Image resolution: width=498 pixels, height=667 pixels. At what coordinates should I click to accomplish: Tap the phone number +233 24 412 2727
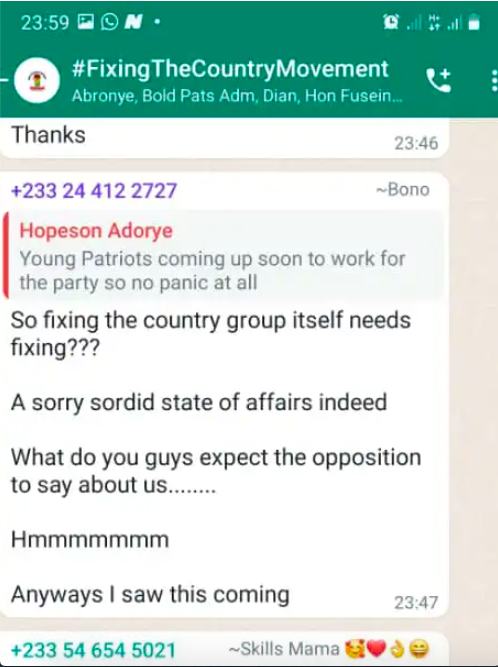point(94,191)
